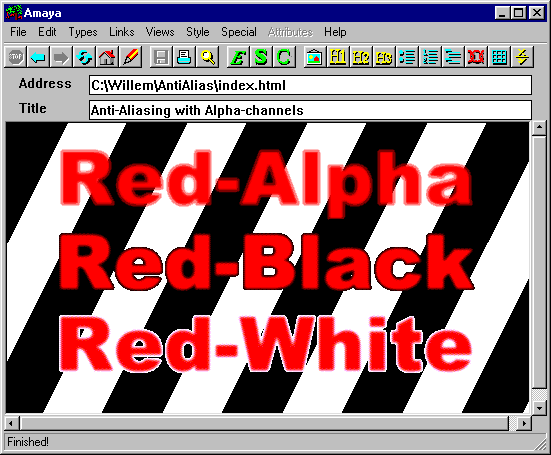
Task: Print the document using printer icon
Action: pos(184,57)
